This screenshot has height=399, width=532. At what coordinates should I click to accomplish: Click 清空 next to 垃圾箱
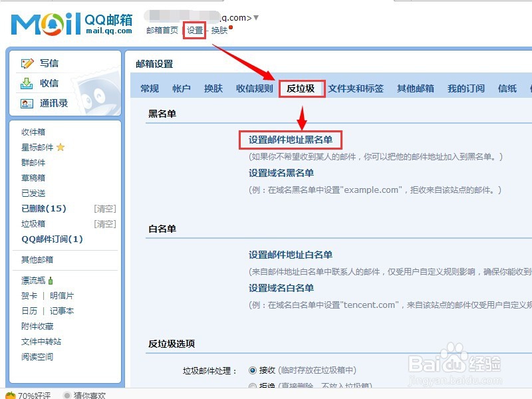tap(104, 223)
